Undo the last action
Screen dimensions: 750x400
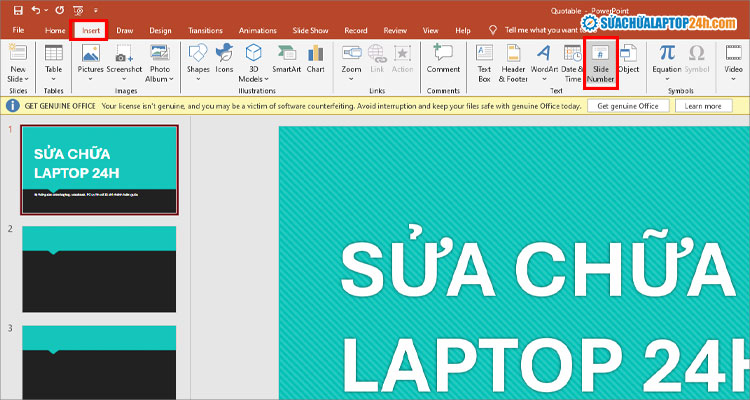click(36, 10)
